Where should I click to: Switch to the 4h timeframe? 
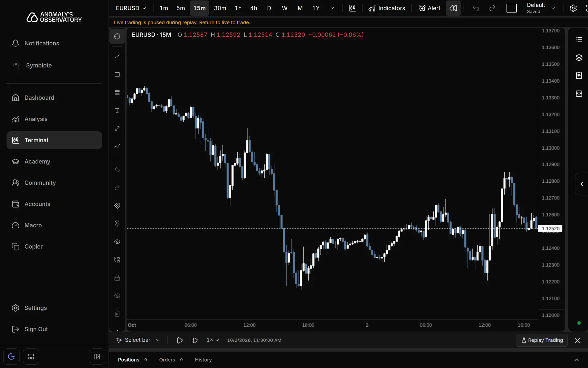(254, 8)
